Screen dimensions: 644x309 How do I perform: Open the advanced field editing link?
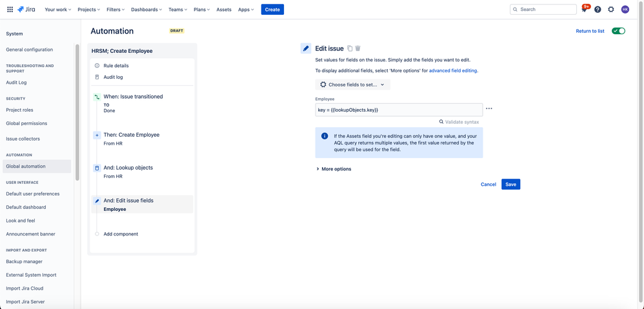click(x=453, y=70)
